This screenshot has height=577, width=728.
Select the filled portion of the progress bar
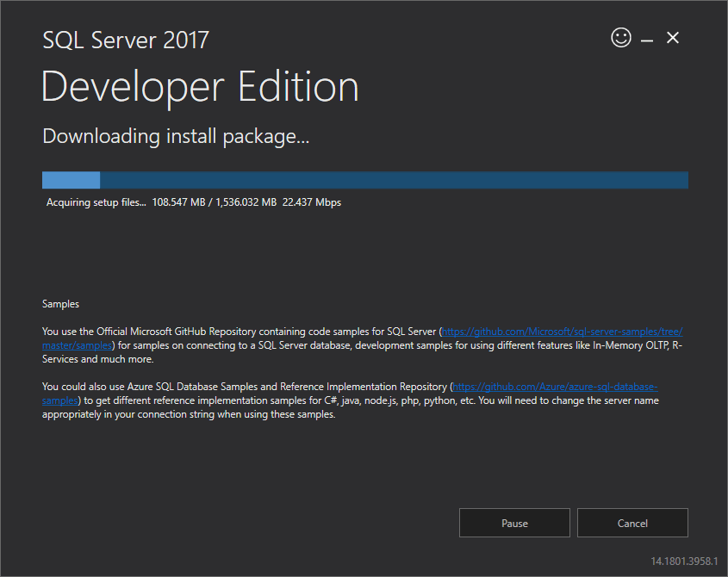coord(71,180)
